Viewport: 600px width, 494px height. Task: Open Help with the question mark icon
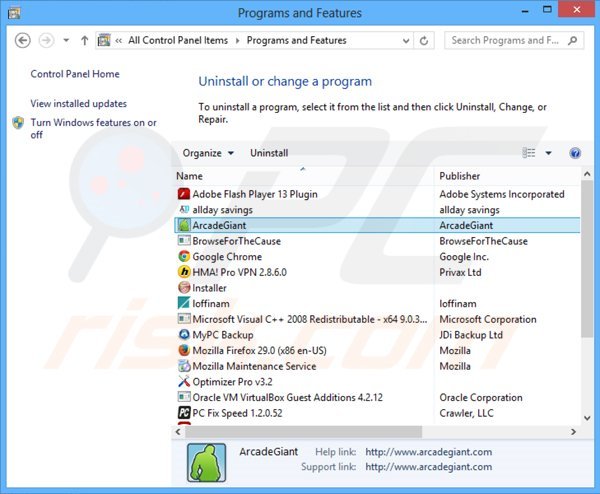575,153
